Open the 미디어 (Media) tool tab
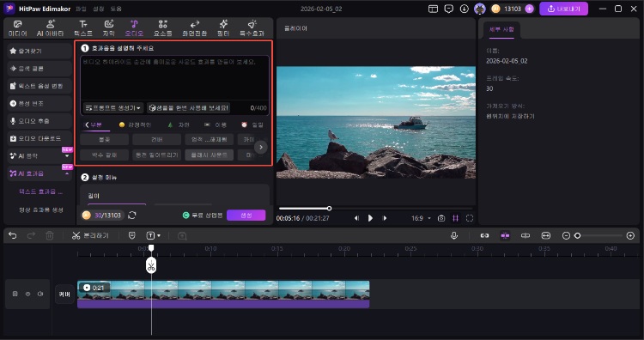 (18, 28)
